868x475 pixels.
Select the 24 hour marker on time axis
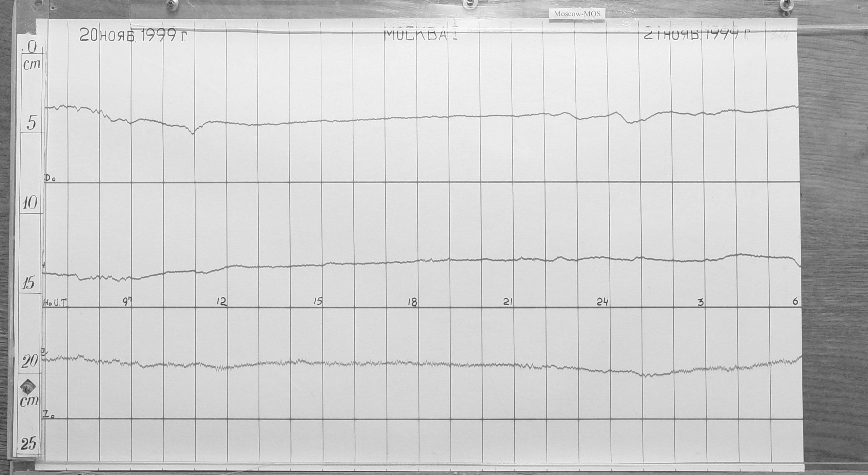point(602,302)
